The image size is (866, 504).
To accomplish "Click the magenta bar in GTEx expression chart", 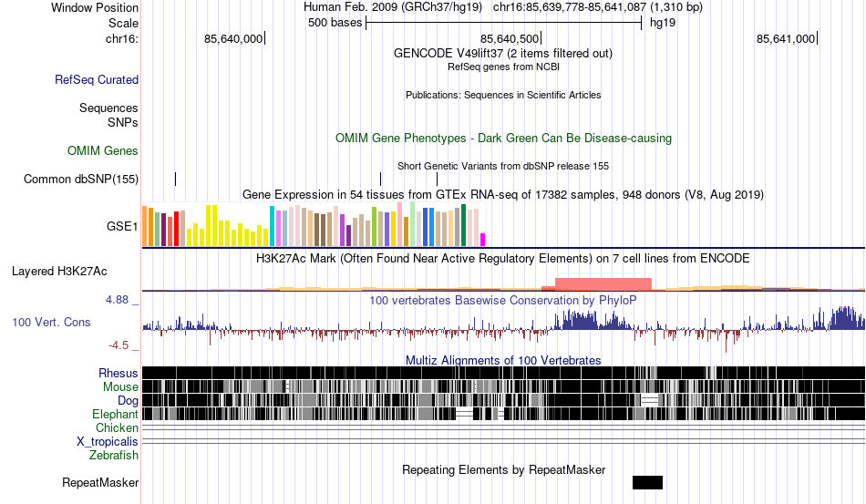I will point(482,240).
